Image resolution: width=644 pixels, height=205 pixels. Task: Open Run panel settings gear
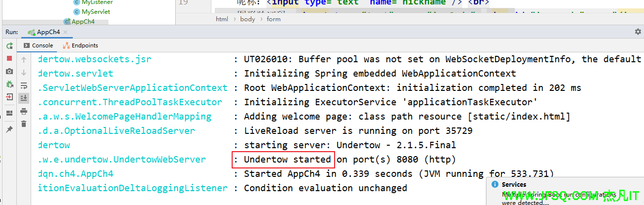(638, 32)
